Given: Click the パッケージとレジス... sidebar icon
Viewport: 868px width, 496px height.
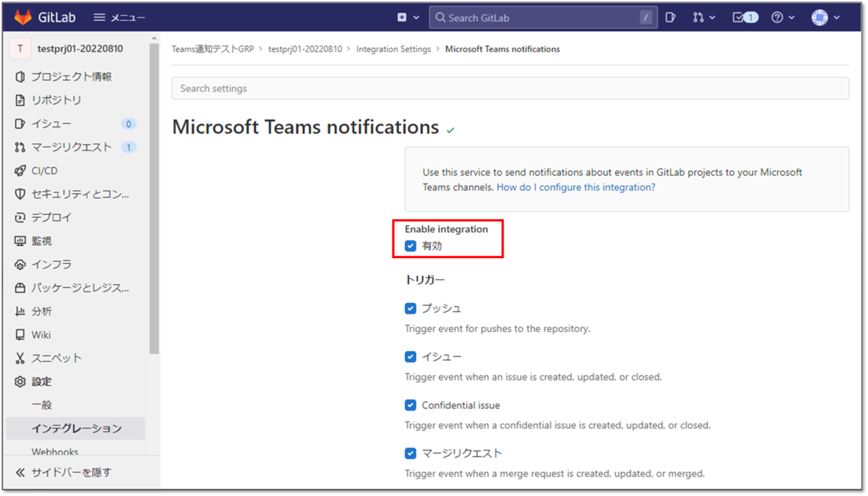Looking at the screenshot, I should click(x=20, y=288).
